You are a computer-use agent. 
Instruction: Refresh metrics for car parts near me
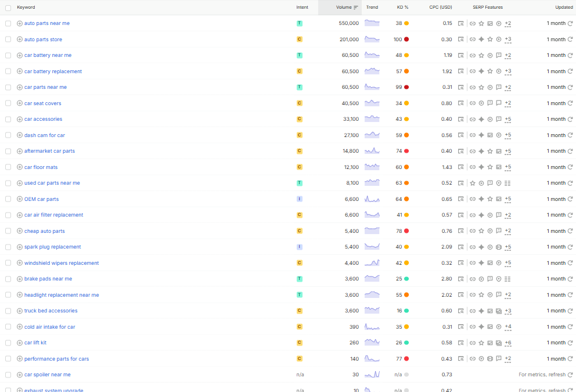(x=570, y=88)
